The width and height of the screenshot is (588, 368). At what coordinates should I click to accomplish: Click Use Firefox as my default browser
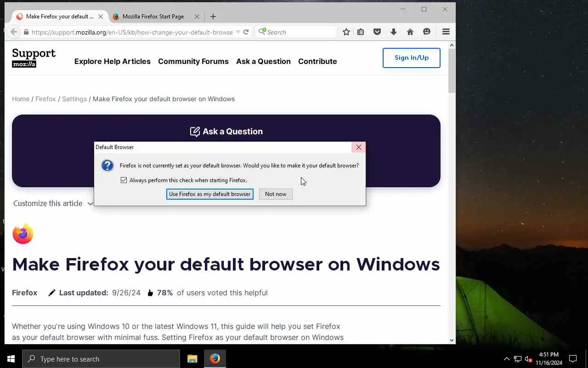pyautogui.click(x=210, y=194)
